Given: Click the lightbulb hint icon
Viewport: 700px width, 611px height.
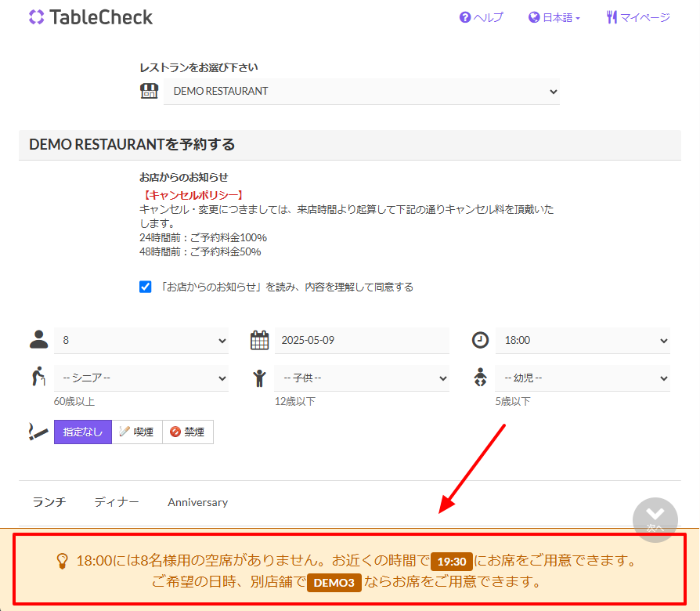Looking at the screenshot, I should (63, 561).
